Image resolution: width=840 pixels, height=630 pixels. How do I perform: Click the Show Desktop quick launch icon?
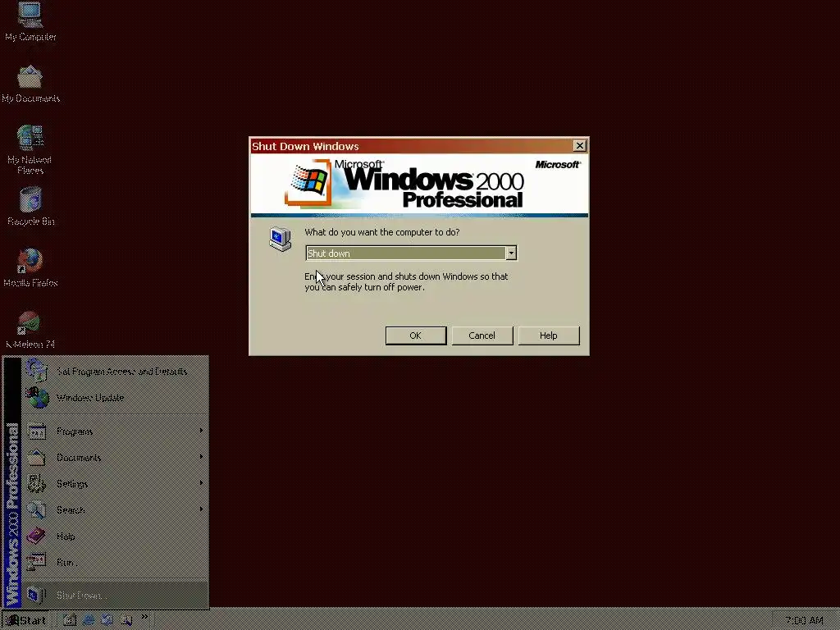click(70, 620)
